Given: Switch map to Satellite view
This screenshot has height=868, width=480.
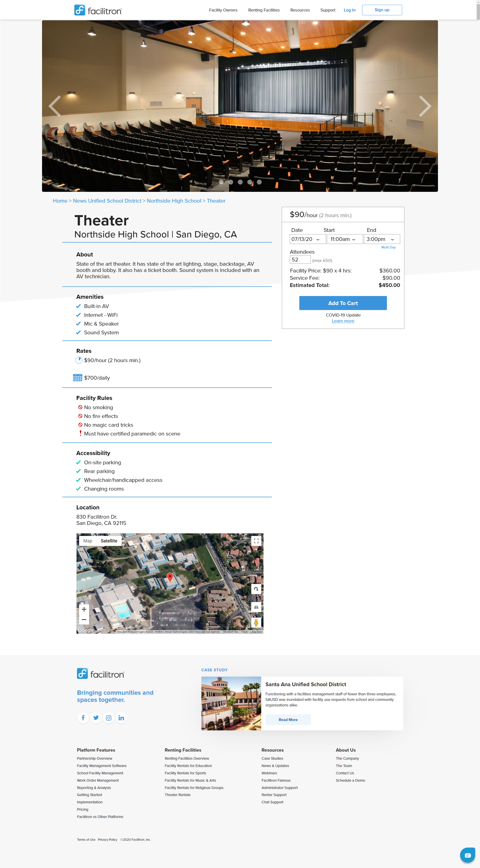Looking at the screenshot, I should pyautogui.click(x=109, y=541).
